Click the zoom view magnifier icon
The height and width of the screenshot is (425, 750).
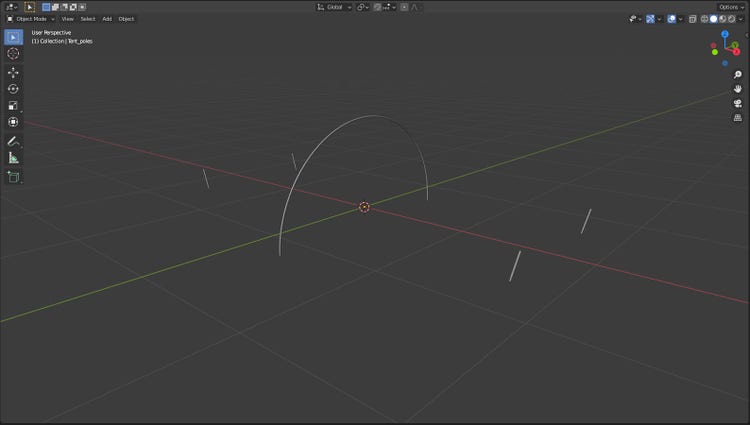coord(738,75)
